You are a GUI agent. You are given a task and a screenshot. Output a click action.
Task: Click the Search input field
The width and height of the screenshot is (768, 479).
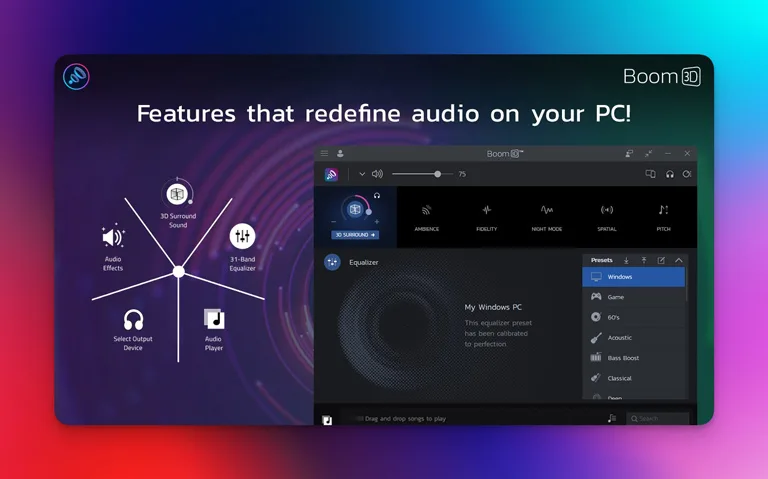coord(657,418)
